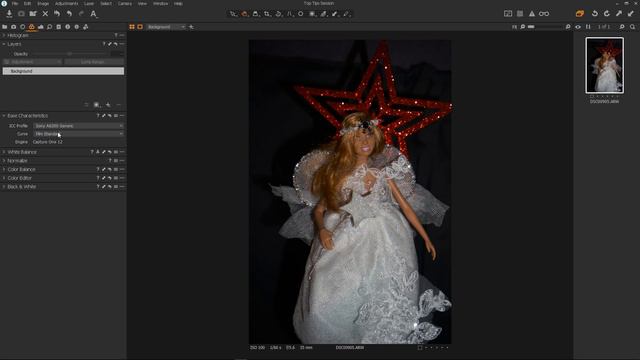Viewport: 640px width, 360px height.
Task: Select the Apply Adjustments tool
Action: click(x=335, y=14)
